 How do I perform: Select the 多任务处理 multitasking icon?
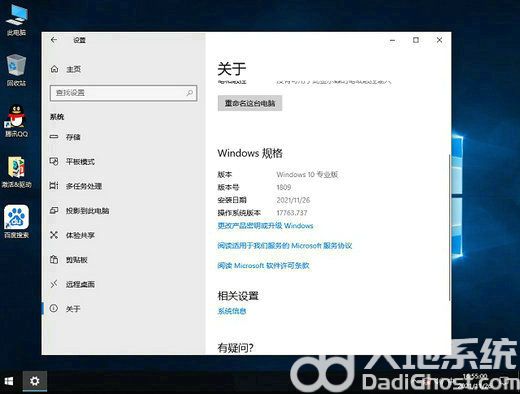pos(54,186)
